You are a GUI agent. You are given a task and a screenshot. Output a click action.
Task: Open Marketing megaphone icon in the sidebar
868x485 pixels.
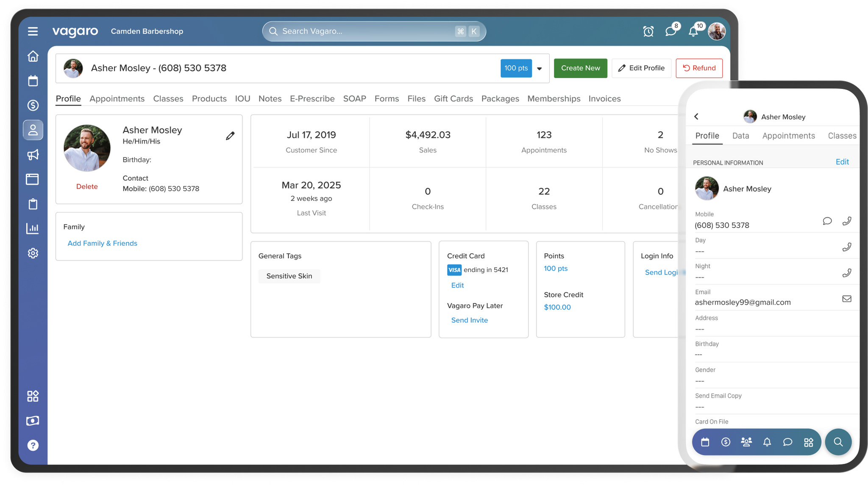[33, 155]
